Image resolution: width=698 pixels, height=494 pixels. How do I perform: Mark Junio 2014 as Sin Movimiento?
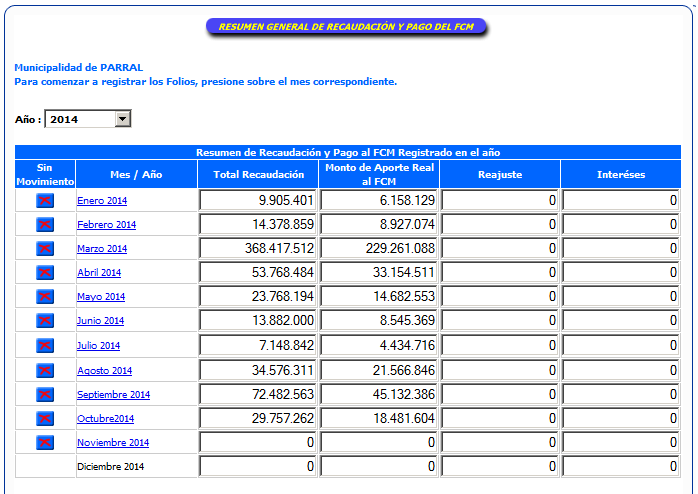click(45, 321)
